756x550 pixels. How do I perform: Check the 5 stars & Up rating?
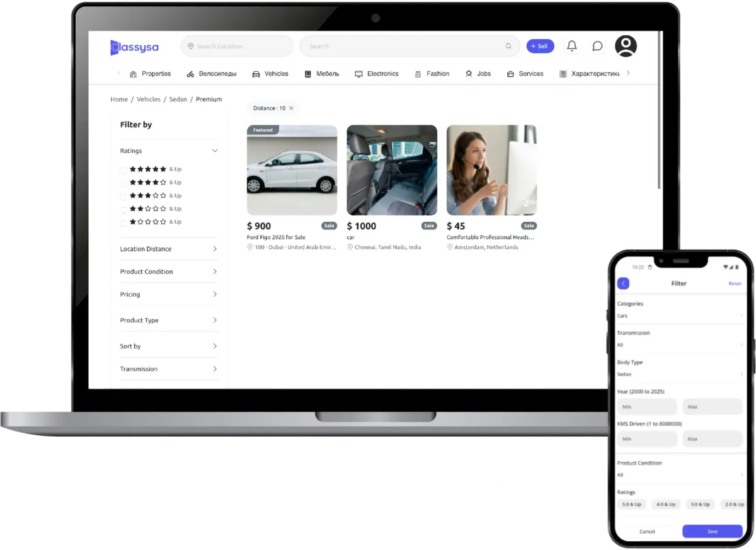(x=123, y=169)
